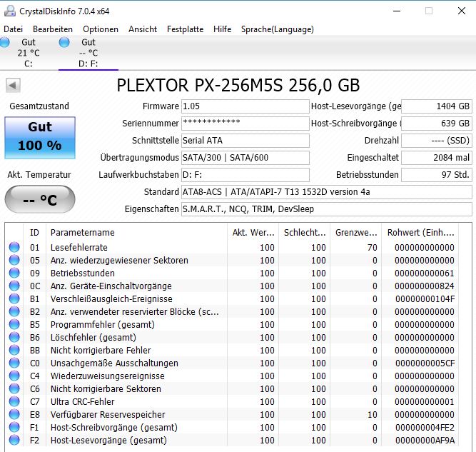
Task: Click the Eingeschaltet 2084 mal value
Action: coord(437,158)
